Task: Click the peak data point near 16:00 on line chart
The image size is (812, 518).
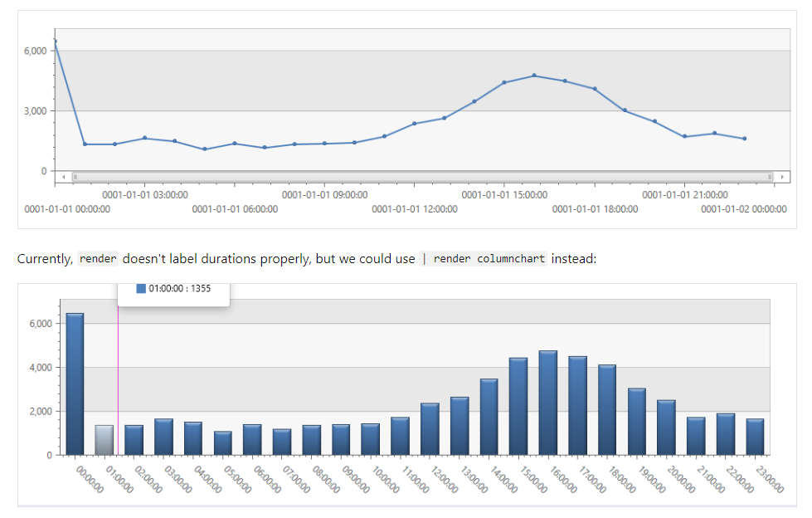Action: pos(534,76)
